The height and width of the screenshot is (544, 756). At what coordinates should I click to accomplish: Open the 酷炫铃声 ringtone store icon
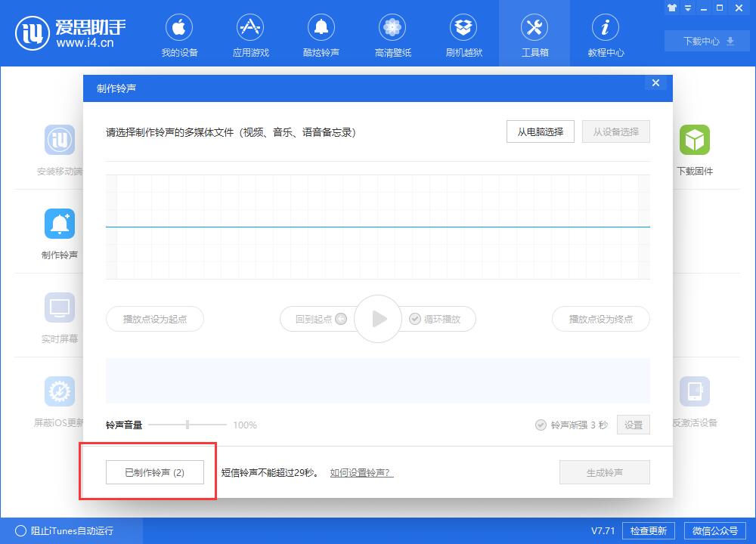[x=321, y=26]
